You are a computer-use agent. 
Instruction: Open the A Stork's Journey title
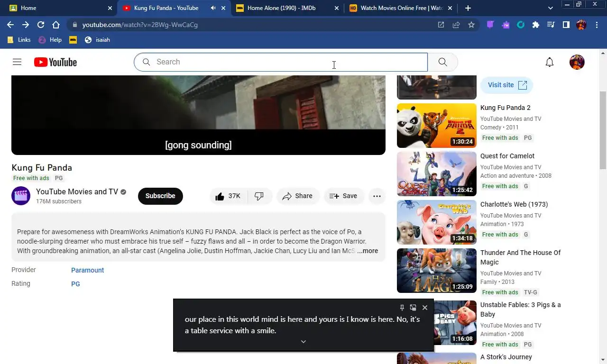pyautogui.click(x=506, y=357)
